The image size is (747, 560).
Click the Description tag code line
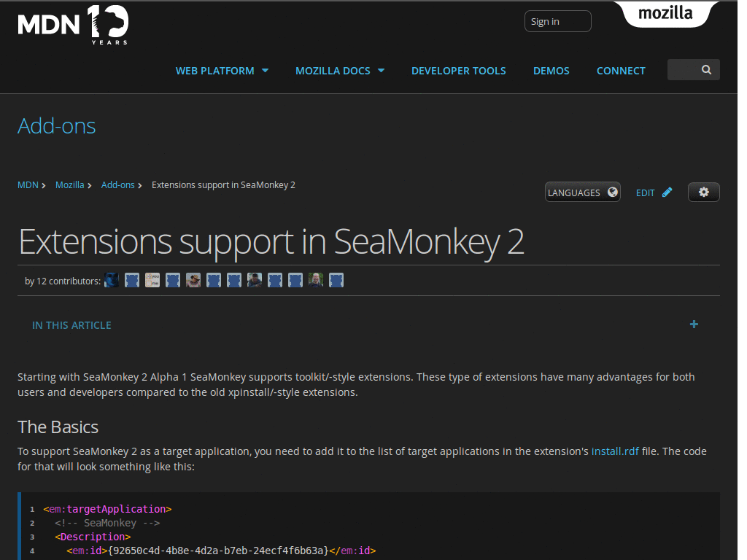(93, 537)
